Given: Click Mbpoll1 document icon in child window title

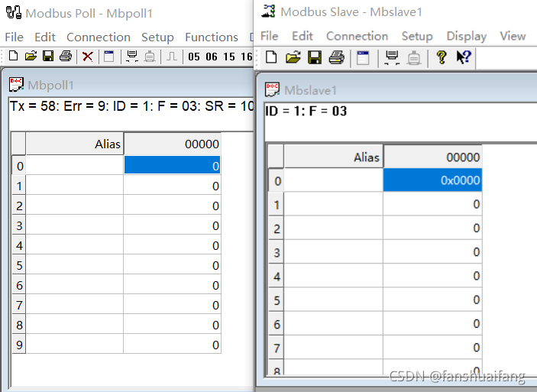Looking at the screenshot, I should (16, 85).
